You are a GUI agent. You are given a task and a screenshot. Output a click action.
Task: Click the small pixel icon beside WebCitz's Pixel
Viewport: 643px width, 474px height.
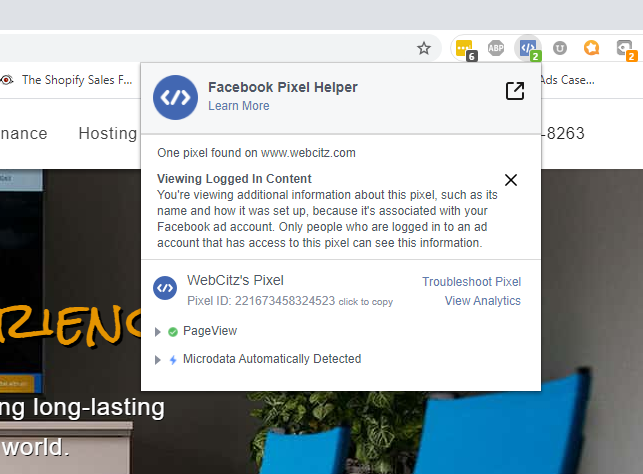(165, 288)
